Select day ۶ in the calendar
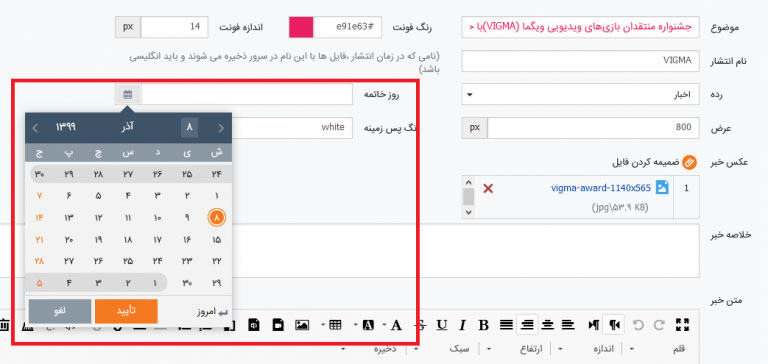 click(69, 196)
